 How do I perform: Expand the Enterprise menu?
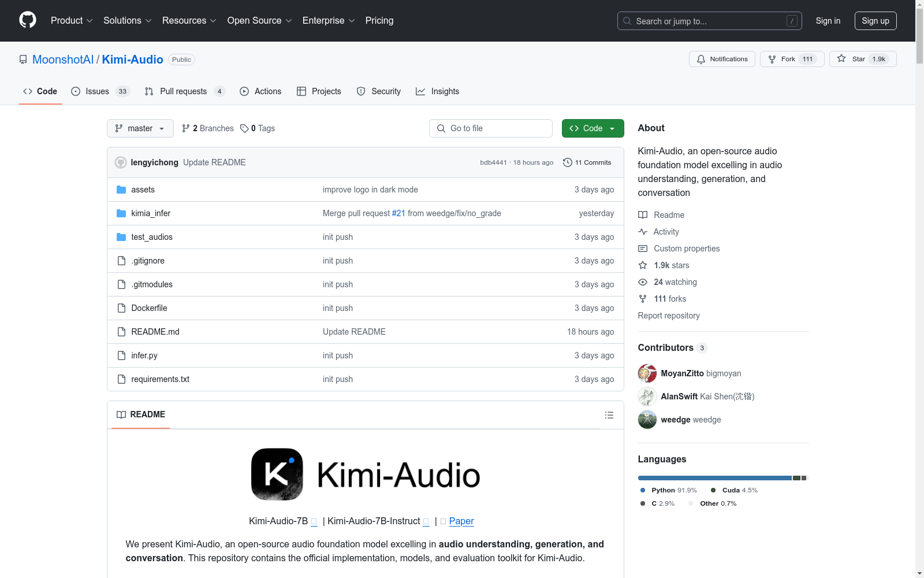(329, 20)
